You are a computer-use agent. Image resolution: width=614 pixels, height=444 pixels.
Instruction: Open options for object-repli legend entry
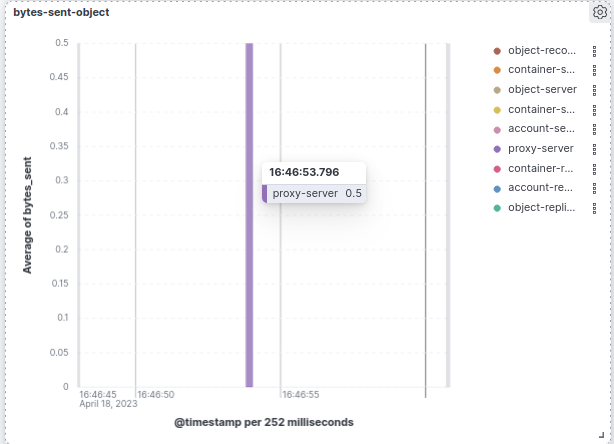594,207
